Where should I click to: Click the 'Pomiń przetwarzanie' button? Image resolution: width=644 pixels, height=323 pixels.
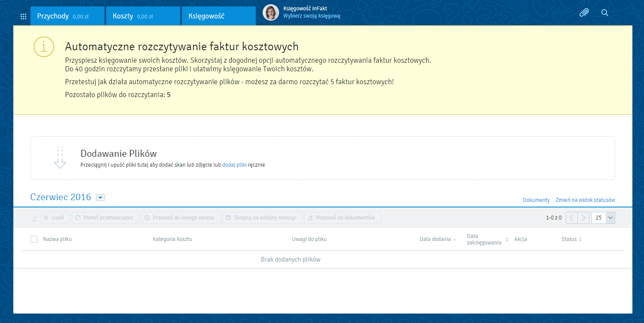(106, 218)
